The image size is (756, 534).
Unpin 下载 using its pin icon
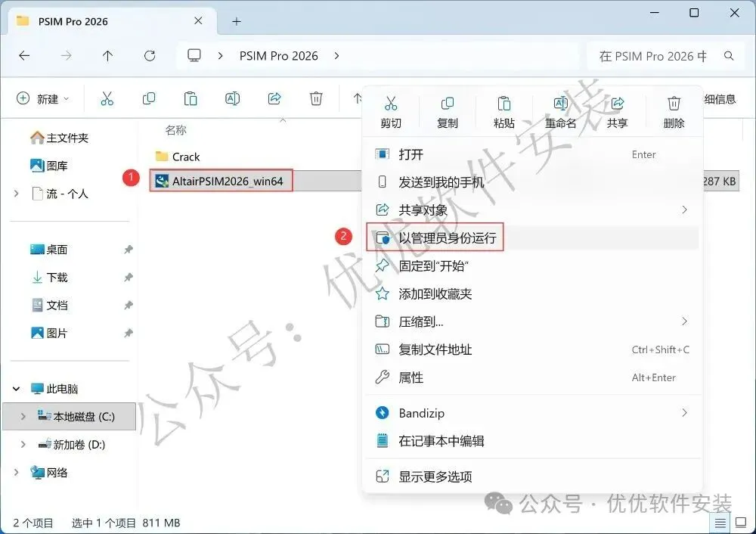click(129, 278)
